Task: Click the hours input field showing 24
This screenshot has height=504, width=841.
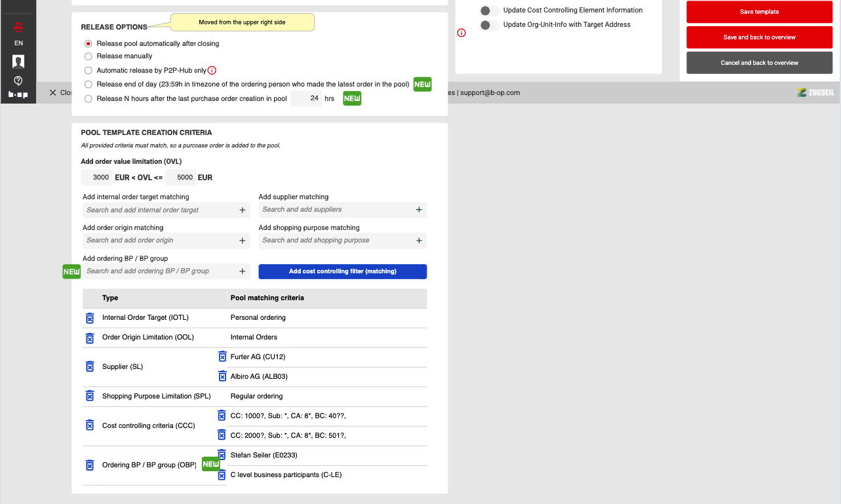Action: [306, 98]
